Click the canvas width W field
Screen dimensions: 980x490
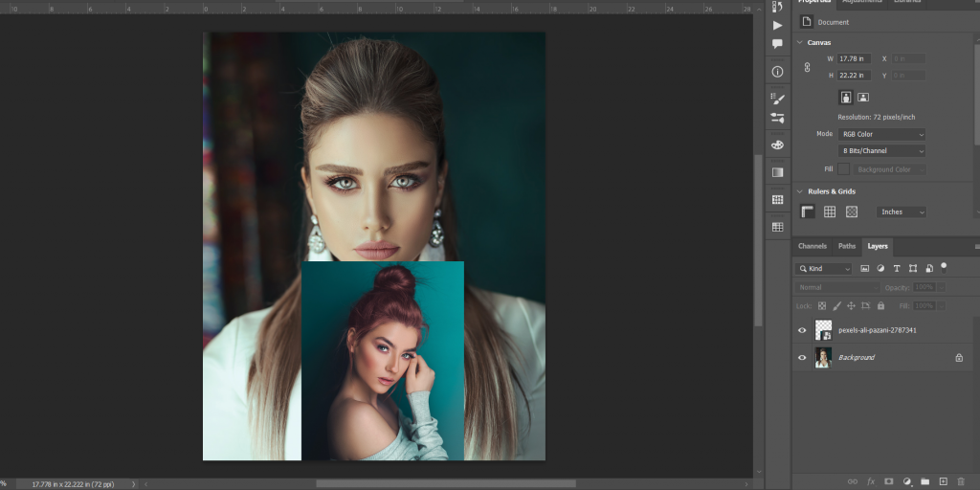[x=854, y=58]
